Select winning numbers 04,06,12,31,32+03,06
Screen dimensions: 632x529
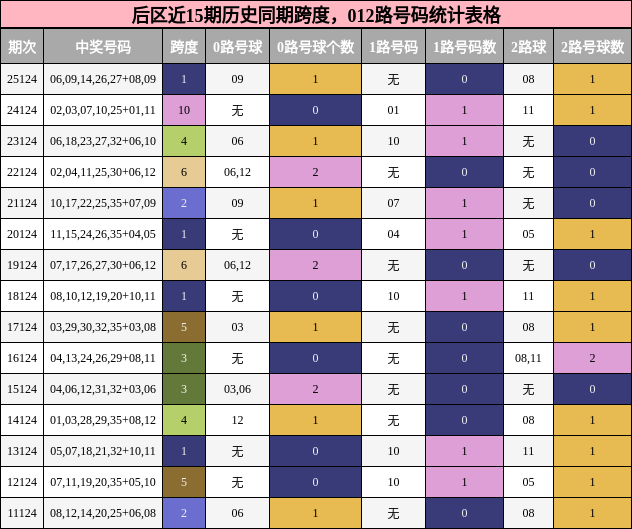[x=103, y=389]
